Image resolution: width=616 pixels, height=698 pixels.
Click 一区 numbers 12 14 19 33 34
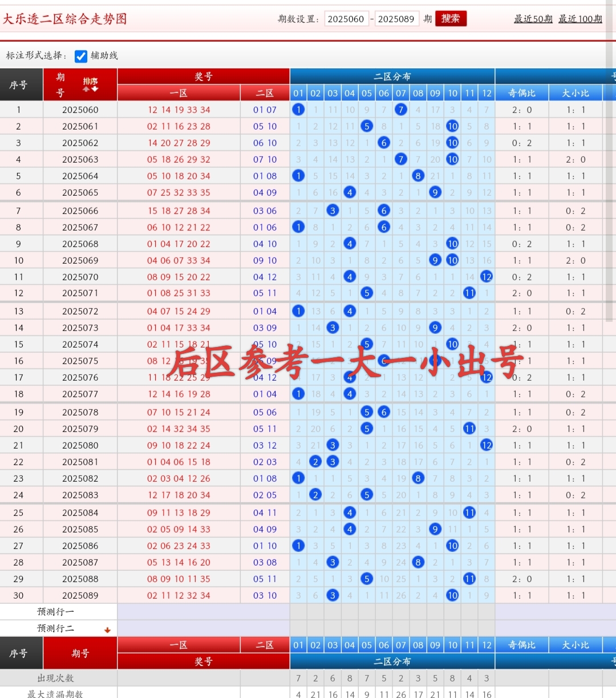tap(179, 110)
